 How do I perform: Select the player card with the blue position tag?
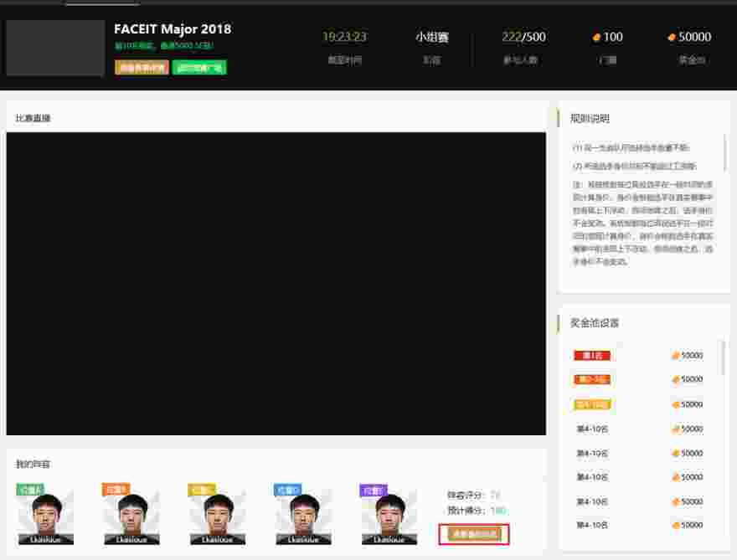coord(303,515)
